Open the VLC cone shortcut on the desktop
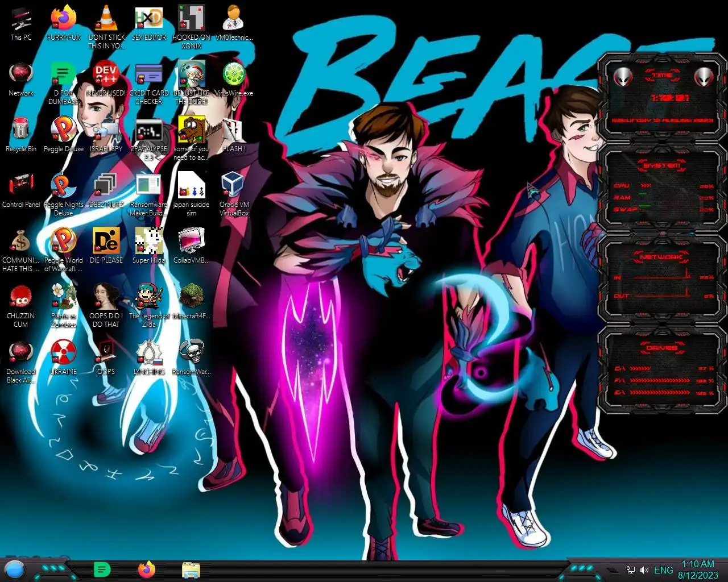Screen dimensions: 728x582 point(106,27)
